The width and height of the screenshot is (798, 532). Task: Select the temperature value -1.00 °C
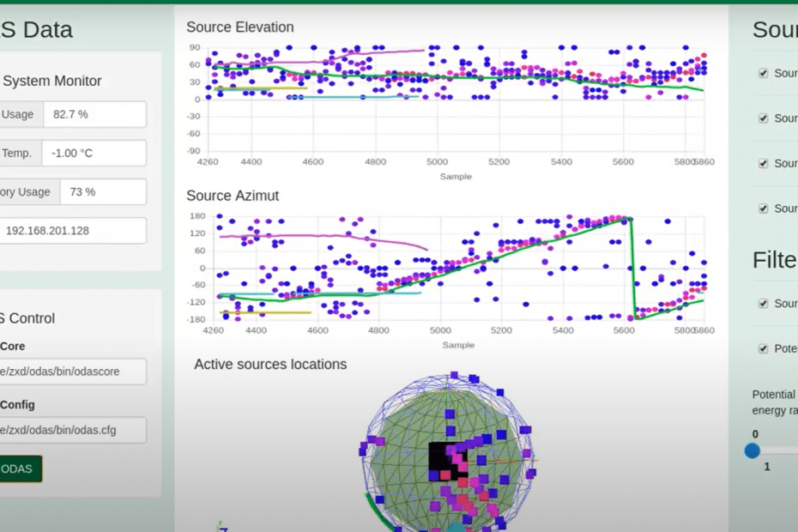[x=93, y=153]
